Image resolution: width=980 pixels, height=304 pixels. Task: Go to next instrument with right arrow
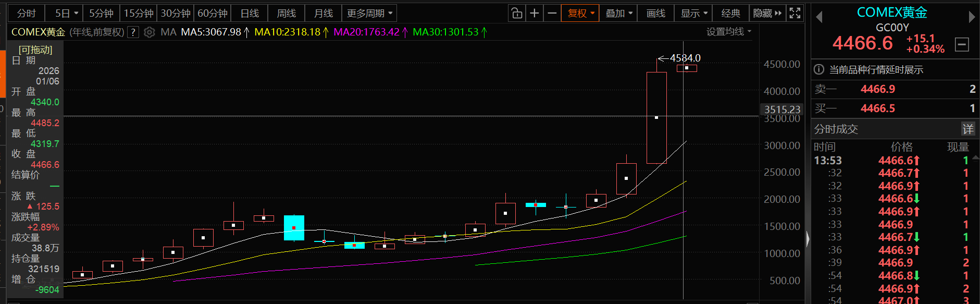click(x=972, y=17)
